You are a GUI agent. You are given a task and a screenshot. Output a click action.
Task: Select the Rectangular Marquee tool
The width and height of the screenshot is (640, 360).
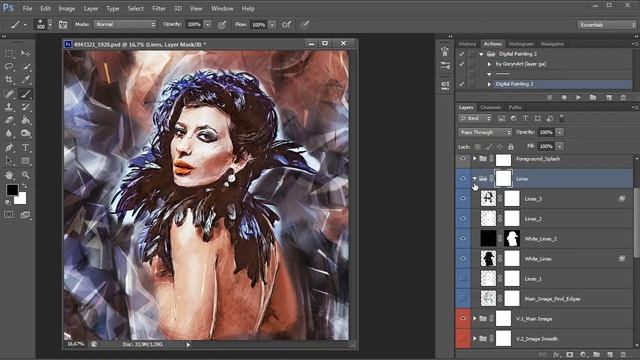(x=9, y=53)
